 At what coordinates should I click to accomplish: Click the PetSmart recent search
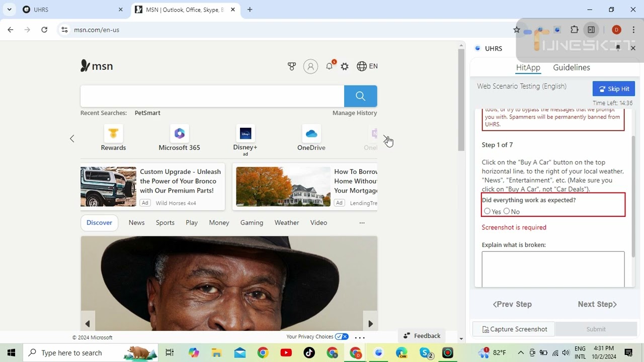click(147, 113)
